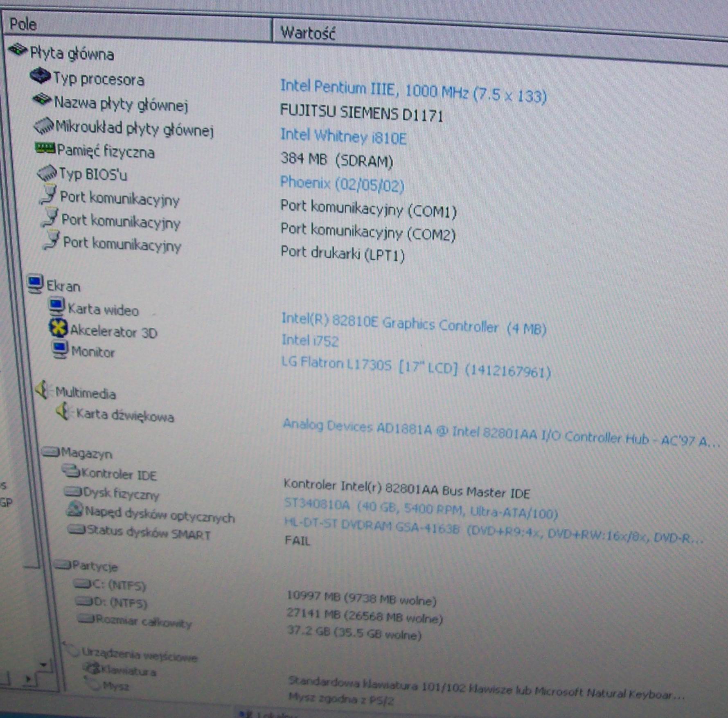The height and width of the screenshot is (718, 728).
Task: Select Kontroler Intel(r) 82801AA Bus Master IDE
Action: tap(406, 489)
